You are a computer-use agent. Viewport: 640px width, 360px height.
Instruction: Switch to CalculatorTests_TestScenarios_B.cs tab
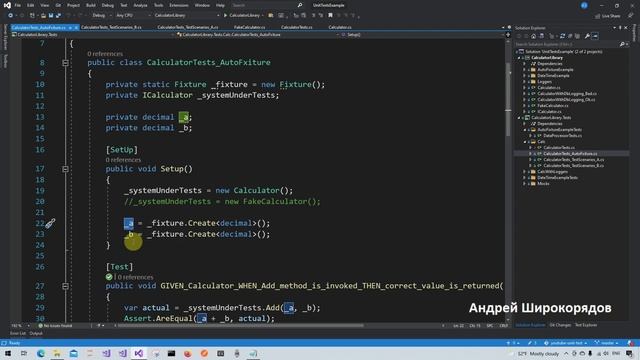(x=111, y=27)
